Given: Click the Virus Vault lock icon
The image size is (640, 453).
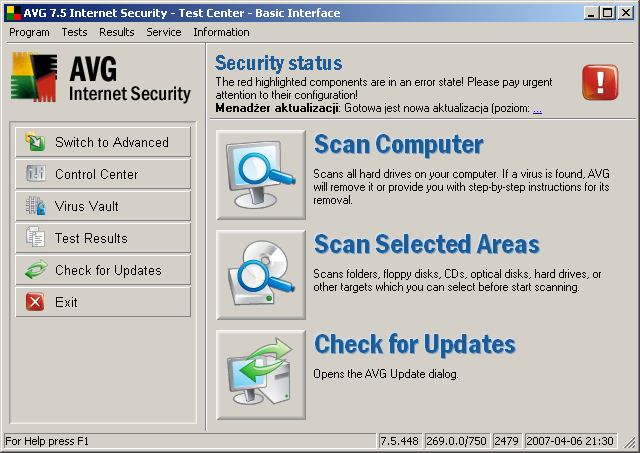Looking at the screenshot, I should [36, 206].
